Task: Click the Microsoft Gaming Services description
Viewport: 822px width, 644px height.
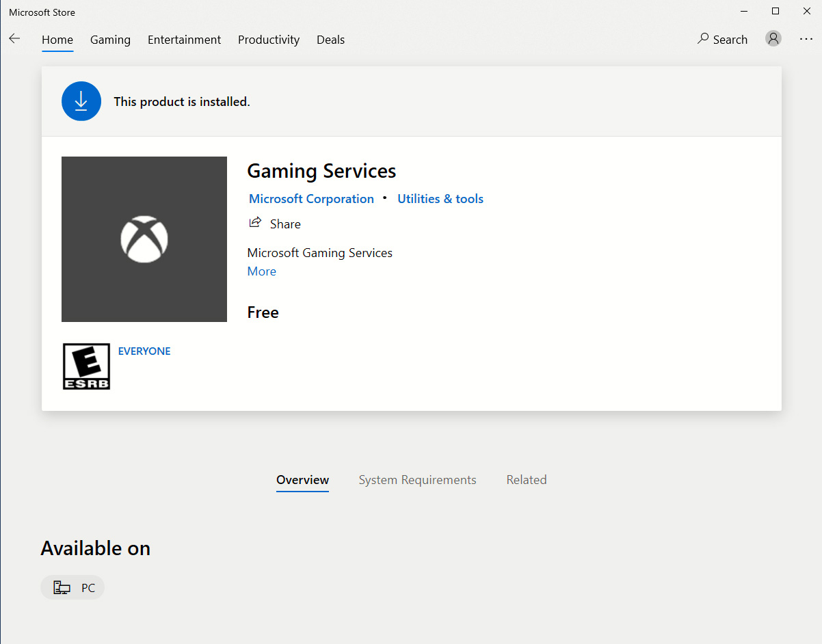Action: click(320, 253)
